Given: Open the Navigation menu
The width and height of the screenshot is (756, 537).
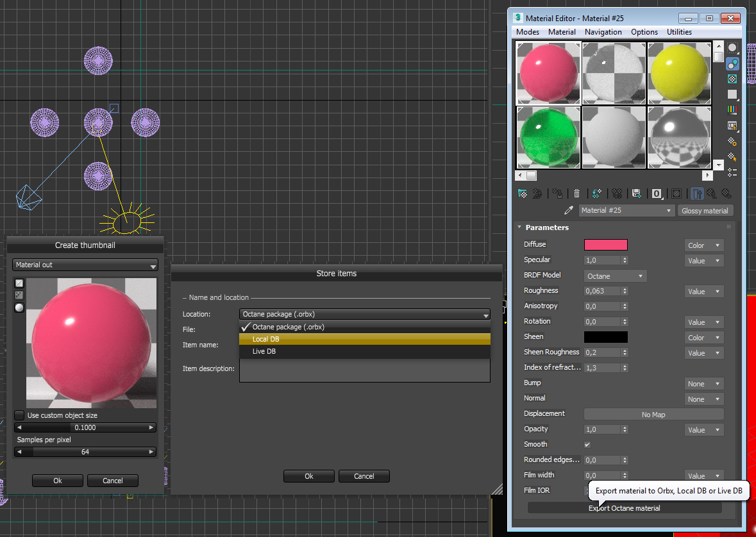Looking at the screenshot, I should (603, 32).
